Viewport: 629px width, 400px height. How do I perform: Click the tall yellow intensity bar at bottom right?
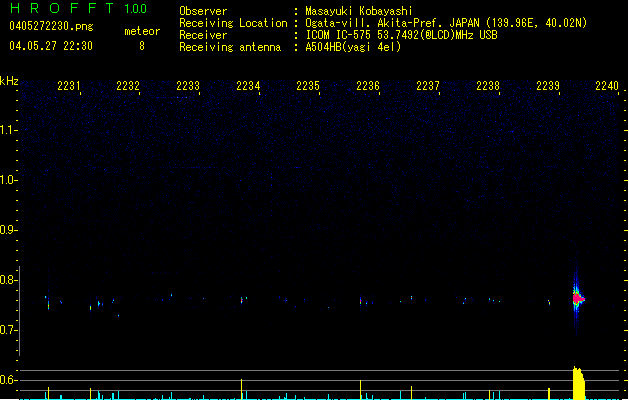click(x=578, y=383)
